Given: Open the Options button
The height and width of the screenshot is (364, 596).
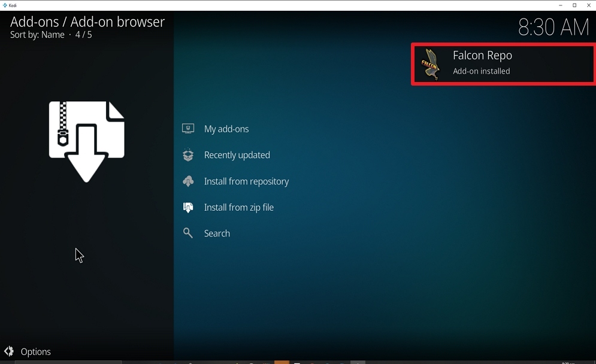Looking at the screenshot, I should coord(28,351).
